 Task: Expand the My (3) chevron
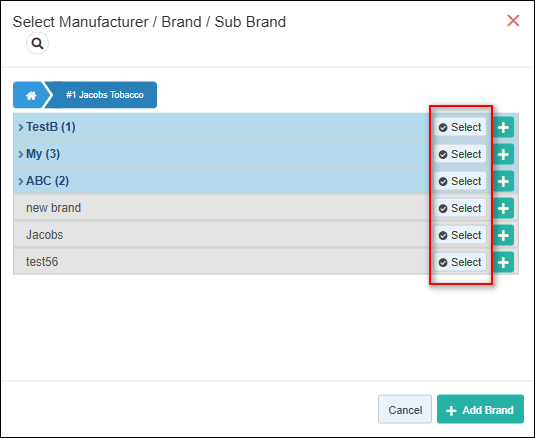(21, 154)
